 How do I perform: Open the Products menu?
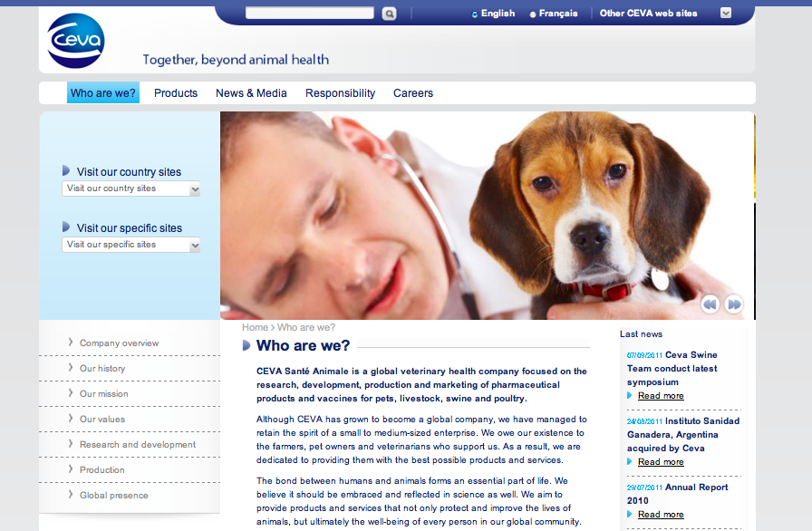point(176,93)
